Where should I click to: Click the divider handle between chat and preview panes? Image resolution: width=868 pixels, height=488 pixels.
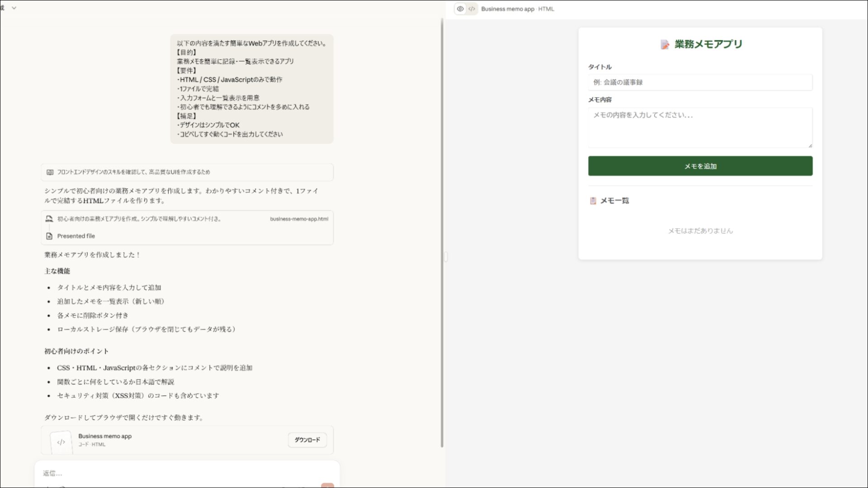tap(445, 257)
